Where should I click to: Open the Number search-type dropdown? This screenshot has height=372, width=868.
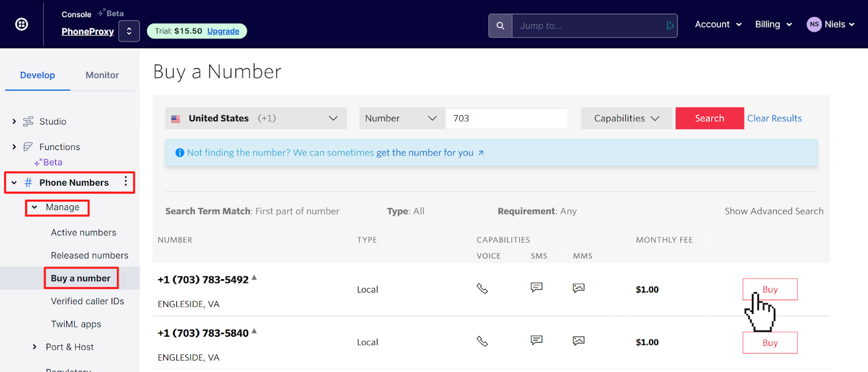[402, 118]
